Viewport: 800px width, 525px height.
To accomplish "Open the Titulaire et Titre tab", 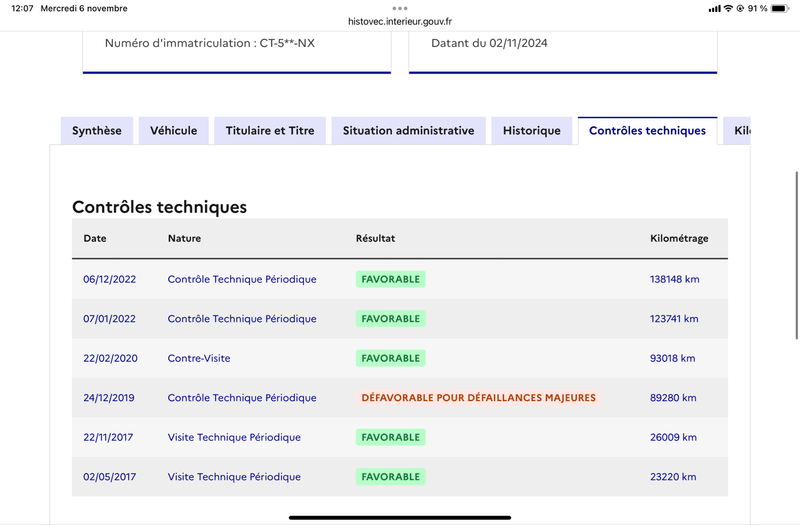I will 270,131.
